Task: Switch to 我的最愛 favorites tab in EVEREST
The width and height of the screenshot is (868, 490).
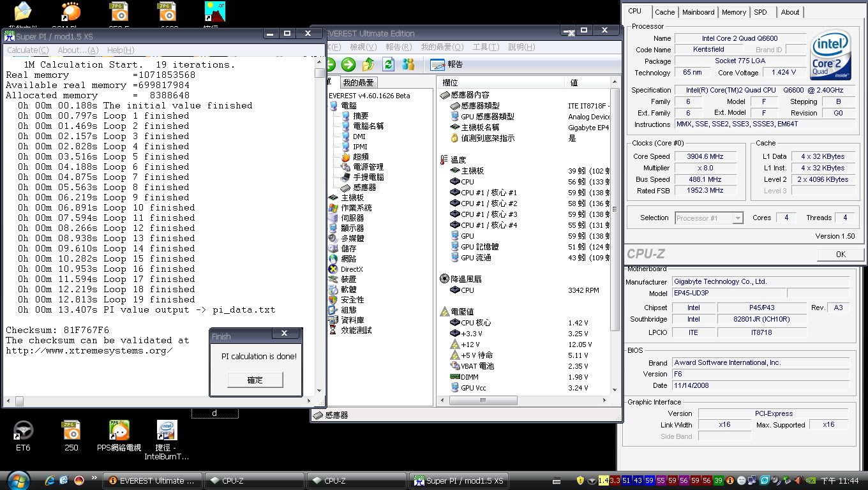Action: click(359, 83)
